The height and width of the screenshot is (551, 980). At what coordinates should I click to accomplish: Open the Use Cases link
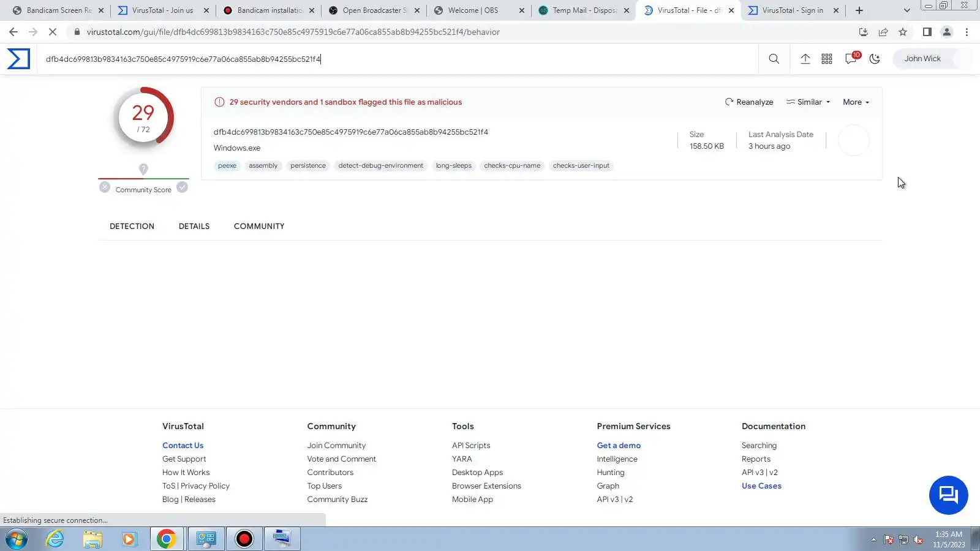click(x=761, y=486)
